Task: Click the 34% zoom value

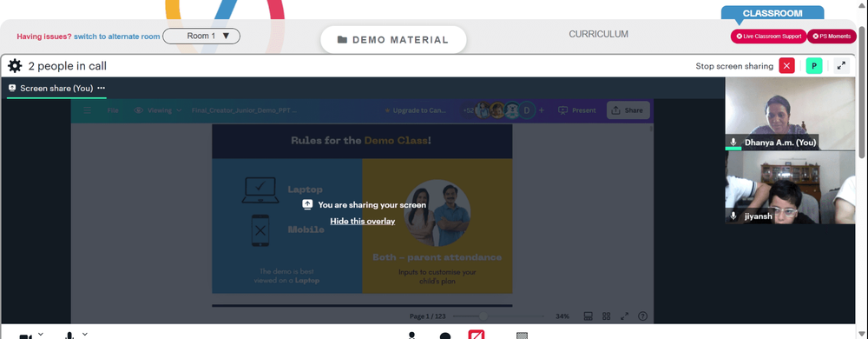Action: click(562, 316)
